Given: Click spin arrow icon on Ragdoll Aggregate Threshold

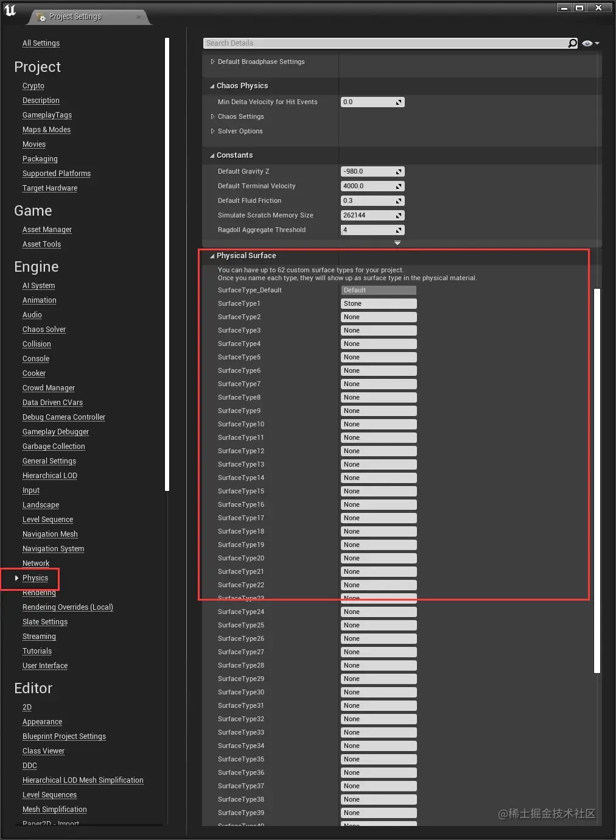Looking at the screenshot, I should point(399,230).
